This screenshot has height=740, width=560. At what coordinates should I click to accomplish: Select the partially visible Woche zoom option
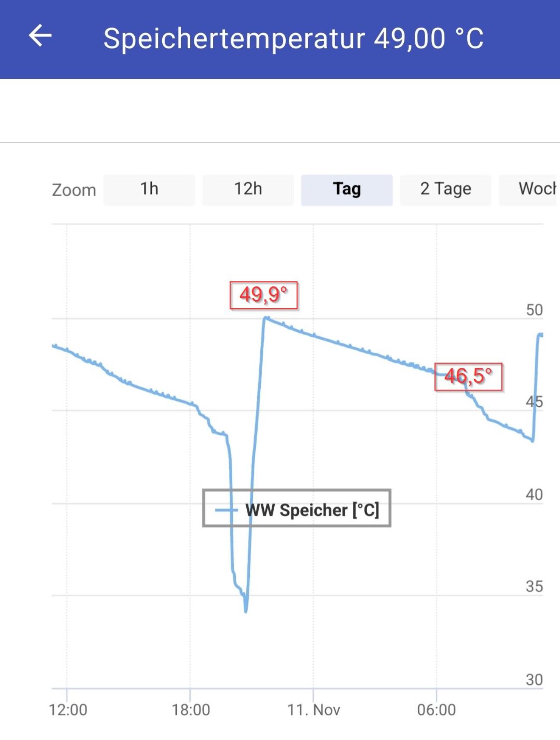pyautogui.click(x=529, y=190)
